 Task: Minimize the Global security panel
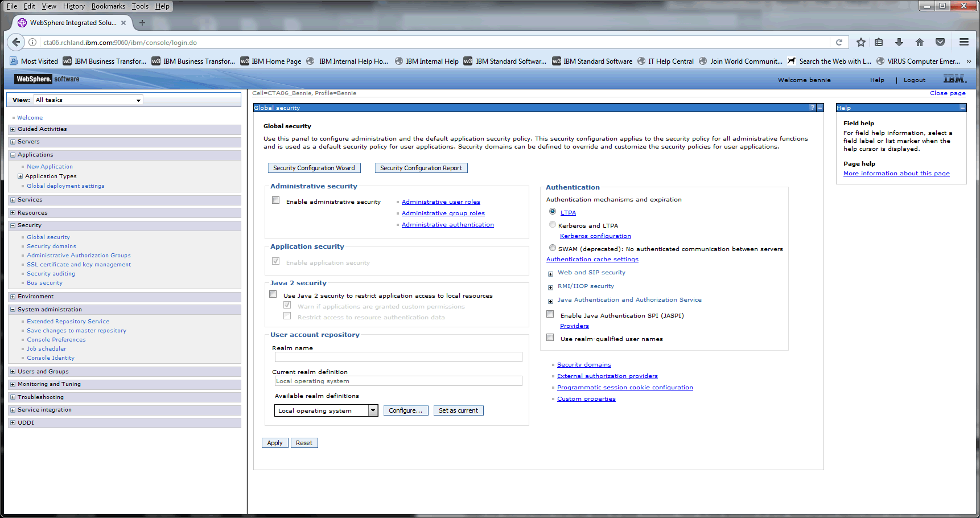[820, 108]
